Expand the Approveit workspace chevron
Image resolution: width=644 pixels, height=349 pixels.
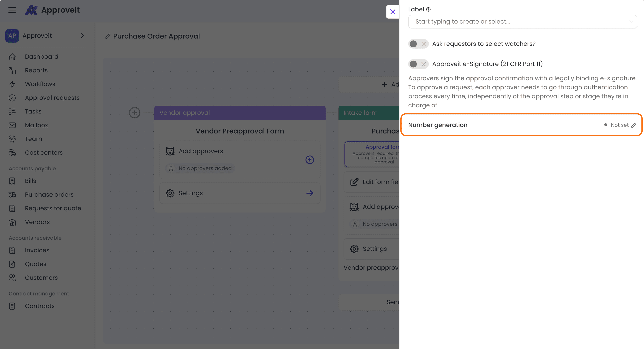[x=82, y=36]
